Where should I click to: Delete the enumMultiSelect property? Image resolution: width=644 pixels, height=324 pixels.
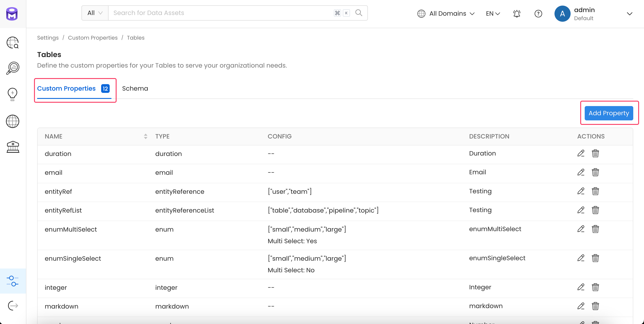pyautogui.click(x=595, y=229)
